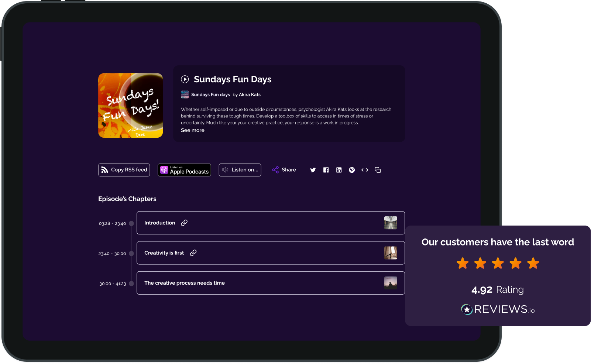The height and width of the screenshot is (364, 591).
Task: Expand description with See more
Action: (192, 130)
